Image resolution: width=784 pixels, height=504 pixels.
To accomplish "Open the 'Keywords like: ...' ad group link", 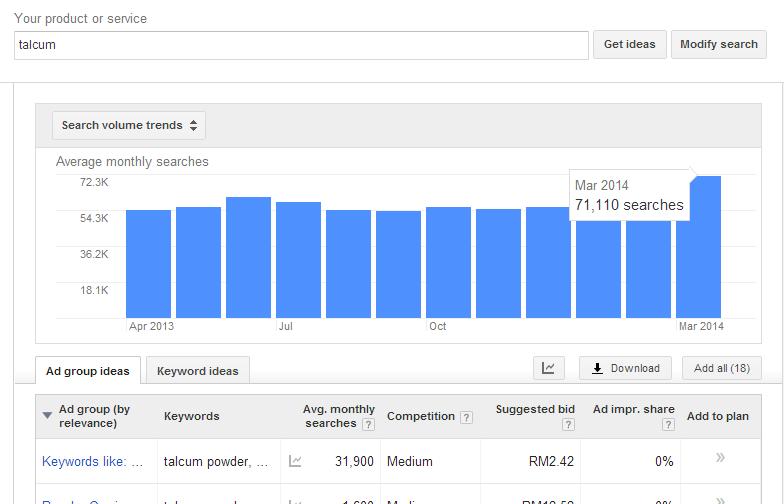I will tap(92, 461).
